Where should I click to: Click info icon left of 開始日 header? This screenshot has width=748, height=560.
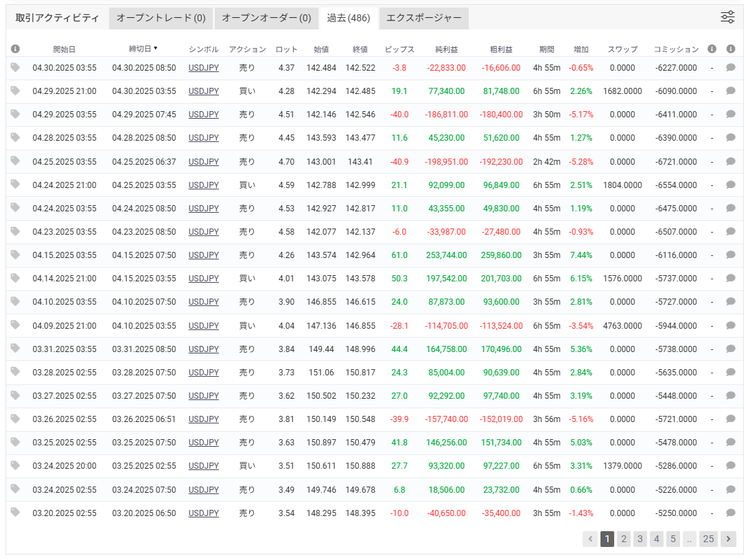click(15, 49)
